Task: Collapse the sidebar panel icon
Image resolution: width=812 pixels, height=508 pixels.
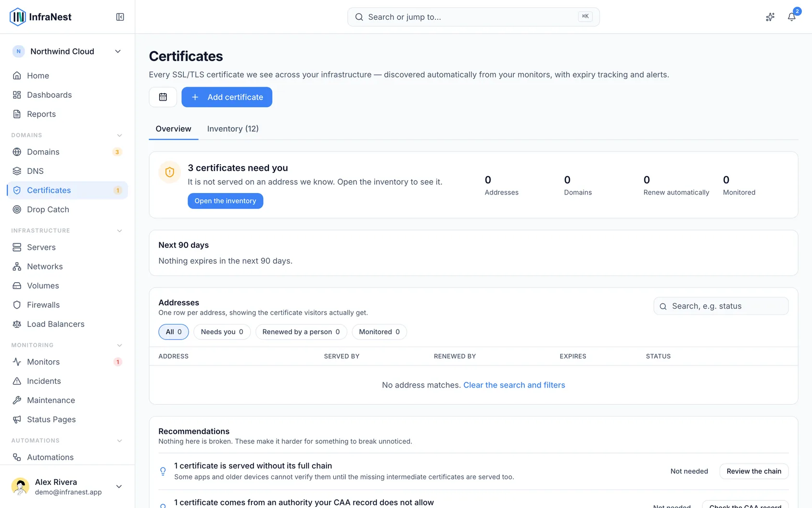Action: point(120,17)
